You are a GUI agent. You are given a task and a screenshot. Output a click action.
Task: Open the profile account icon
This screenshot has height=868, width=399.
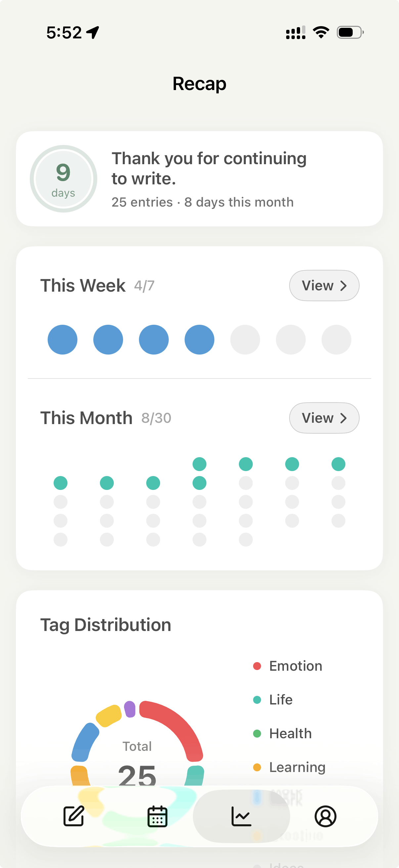[x=325, y=816]
